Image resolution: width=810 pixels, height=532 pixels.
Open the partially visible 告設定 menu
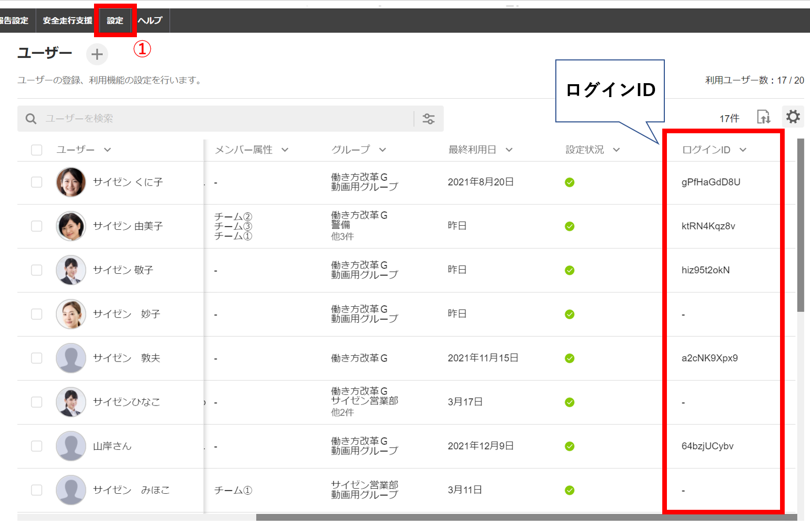15,21
